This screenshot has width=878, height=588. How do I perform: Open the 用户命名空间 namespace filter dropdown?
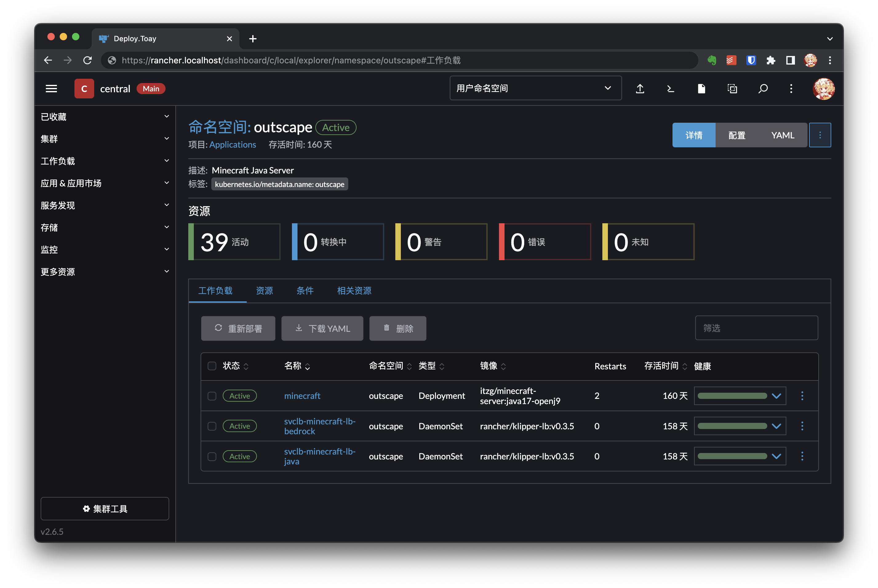tap(535, 89)
